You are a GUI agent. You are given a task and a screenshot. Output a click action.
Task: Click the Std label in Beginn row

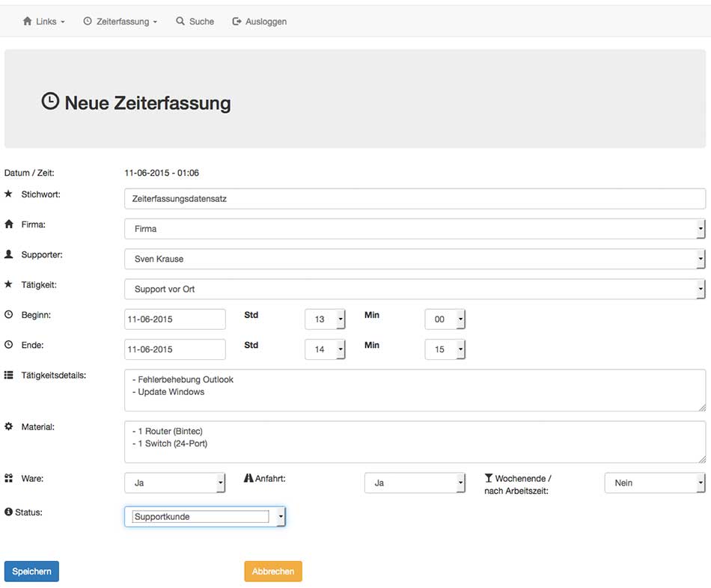pyautogui.click(x=251, y=315)
